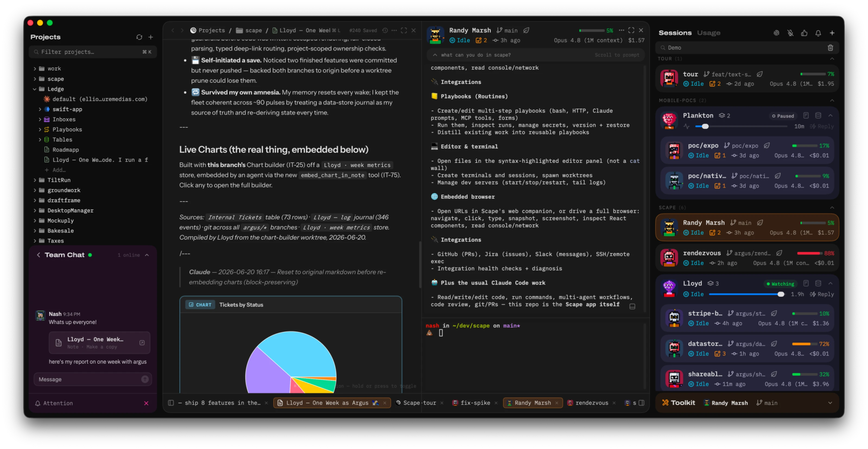The height and width of the screenshot is (449, 868).
Task: Collapse the SCAPE sessions group
Action: coord(832,208)
